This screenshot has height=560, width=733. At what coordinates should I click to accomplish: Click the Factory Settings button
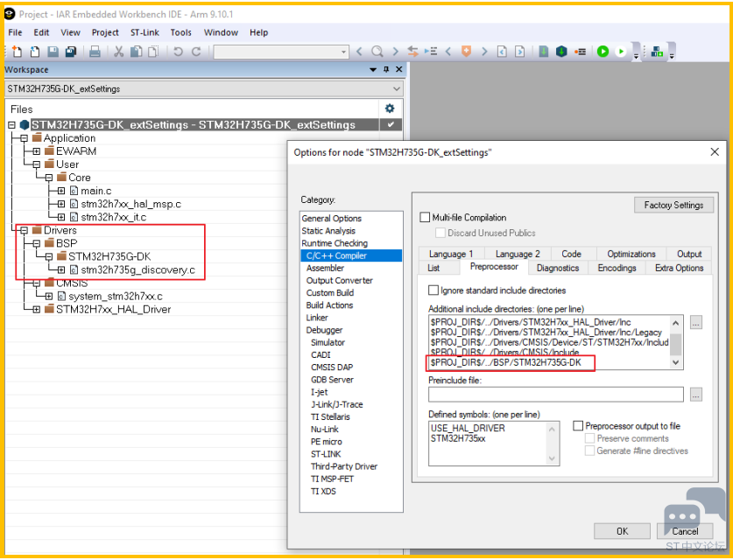pyautogui.click(x=673, y=205)
